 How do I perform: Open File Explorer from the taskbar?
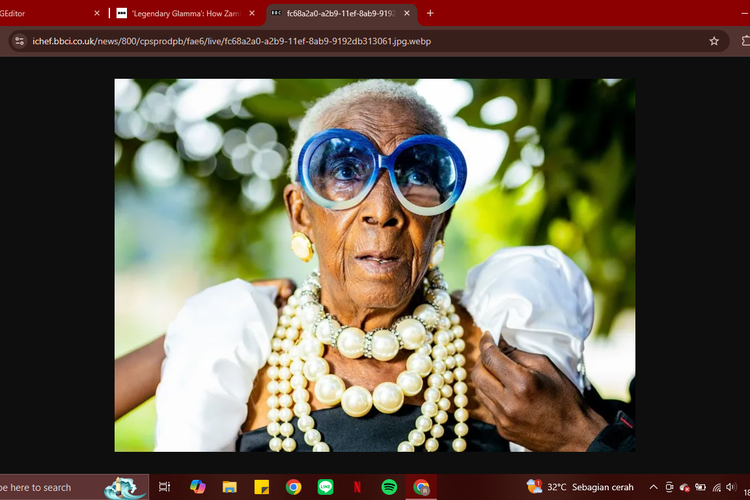pyautogui.click(x=229, y=487)
